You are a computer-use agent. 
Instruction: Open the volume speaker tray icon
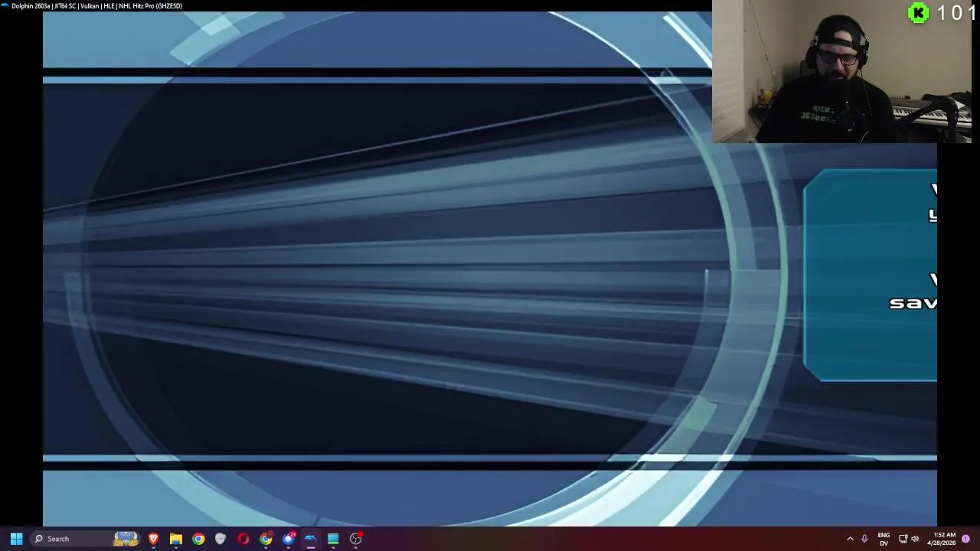915,539
